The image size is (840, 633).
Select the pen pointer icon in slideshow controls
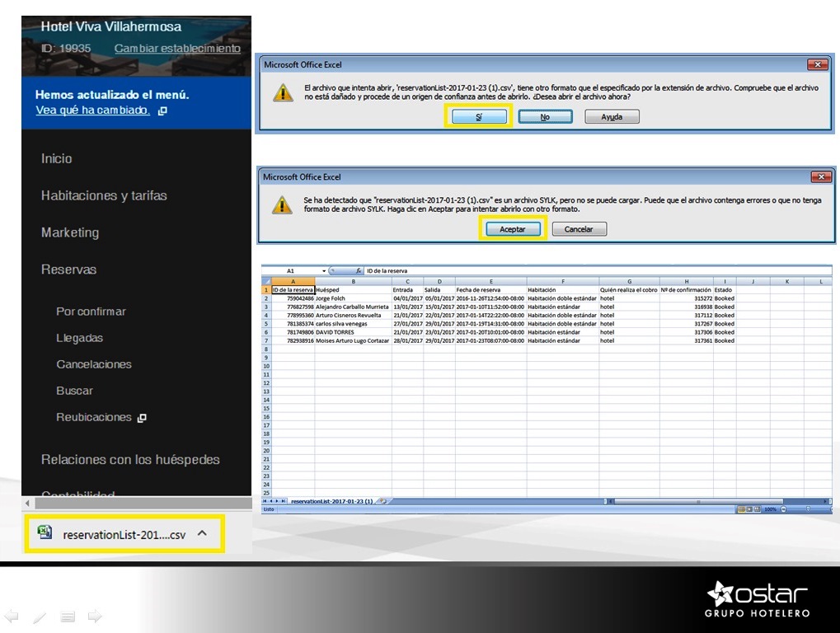[40, 617]
